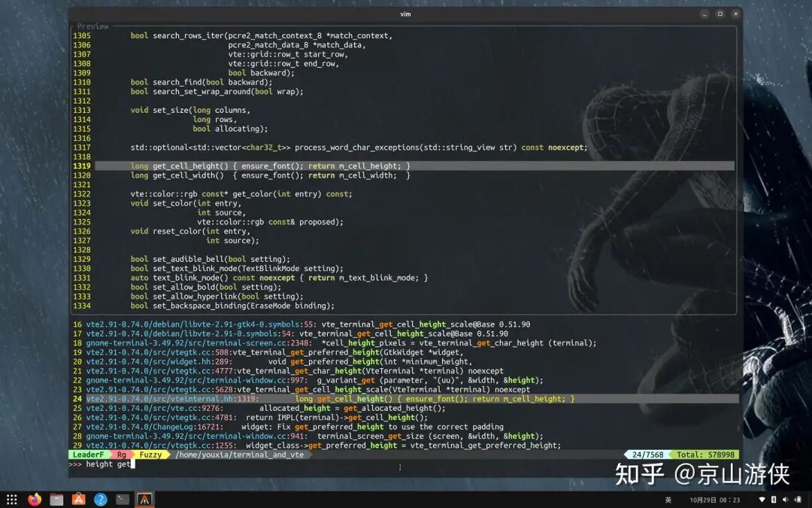Select result 22 terminal-window.cc:997

[x=308, y=381]
